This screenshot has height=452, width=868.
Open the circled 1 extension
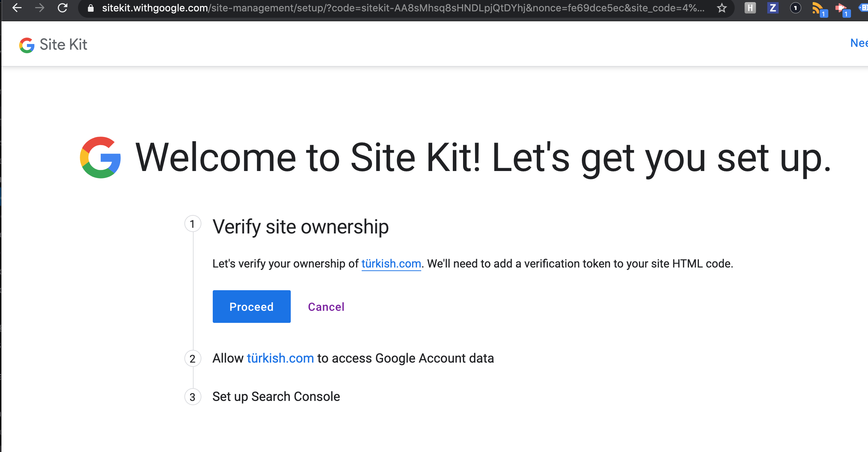[795, 8]
